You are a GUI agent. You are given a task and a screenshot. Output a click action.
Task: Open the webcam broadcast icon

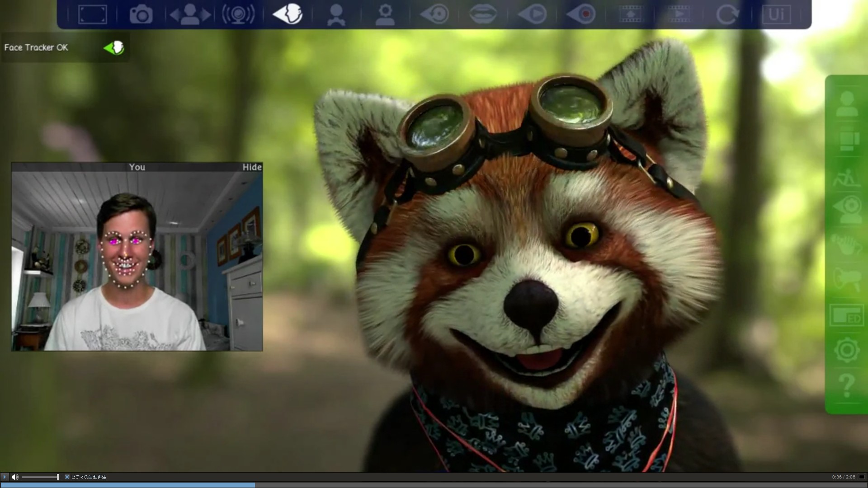[239, 14]
